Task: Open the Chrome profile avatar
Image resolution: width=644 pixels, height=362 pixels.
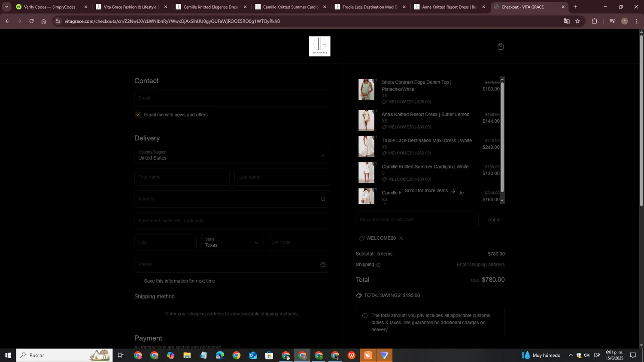Action: pyautogui.click(x=625, y=21)
